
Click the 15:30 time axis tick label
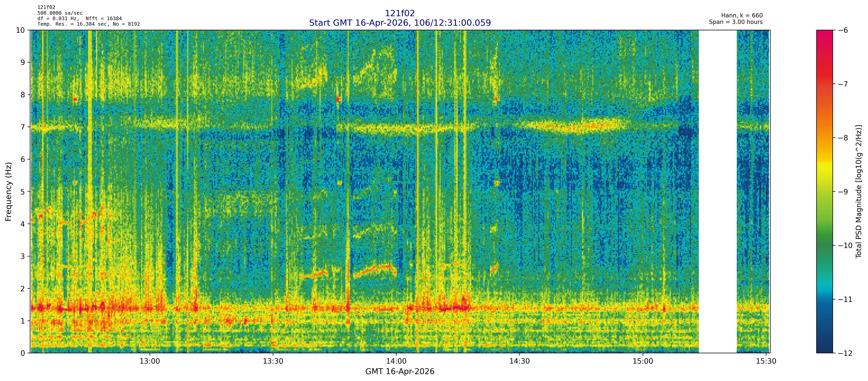(766, 361)
